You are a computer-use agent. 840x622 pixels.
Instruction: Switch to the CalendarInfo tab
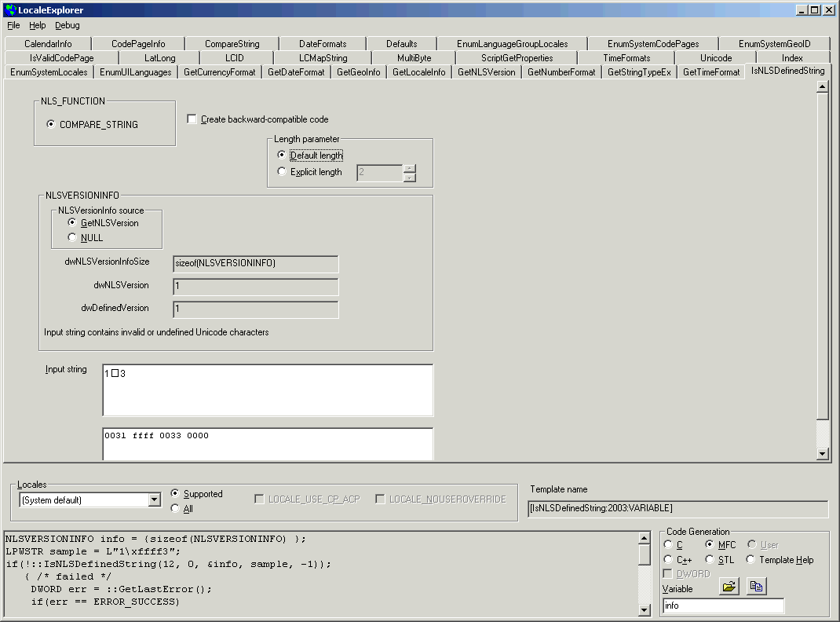(x=48, y=44)
